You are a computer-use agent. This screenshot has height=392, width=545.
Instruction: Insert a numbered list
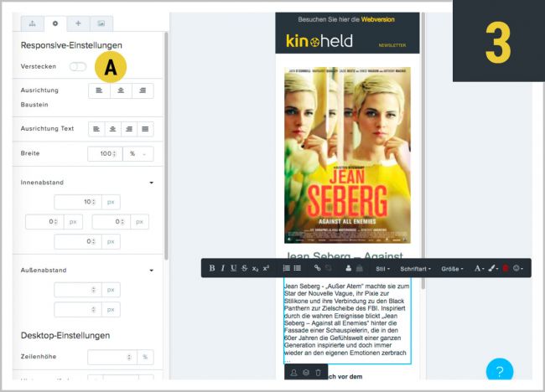(287, 268)
